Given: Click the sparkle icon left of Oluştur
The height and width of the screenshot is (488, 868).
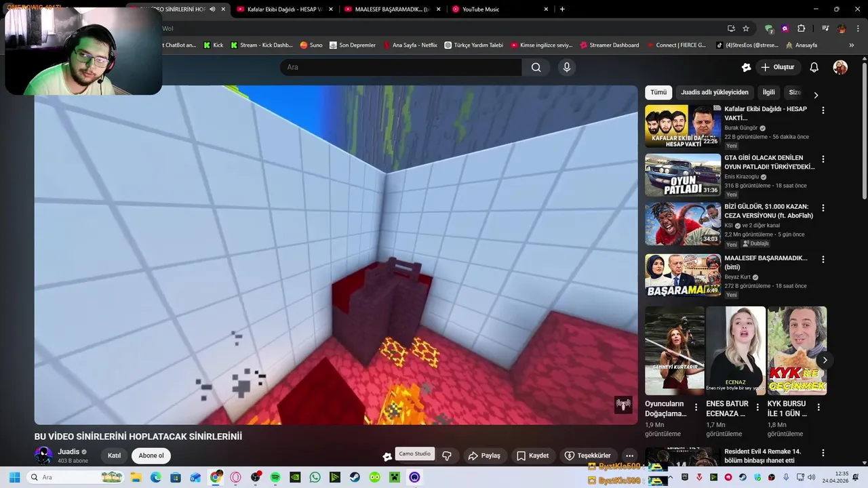Looking at the screenshot, I should [746, 67].
